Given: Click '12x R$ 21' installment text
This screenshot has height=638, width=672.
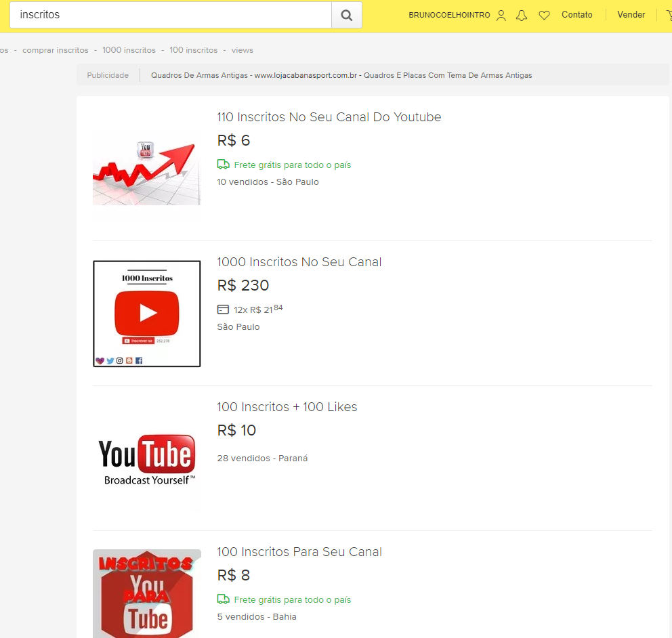Looking at the screenshot, I should pyautogui.click(x=258, y=309).
